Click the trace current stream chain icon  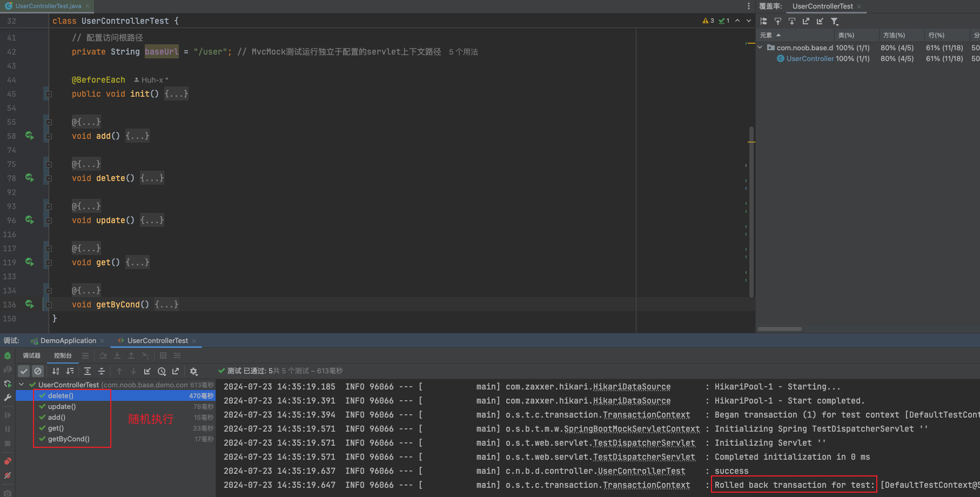click(177, 355)
